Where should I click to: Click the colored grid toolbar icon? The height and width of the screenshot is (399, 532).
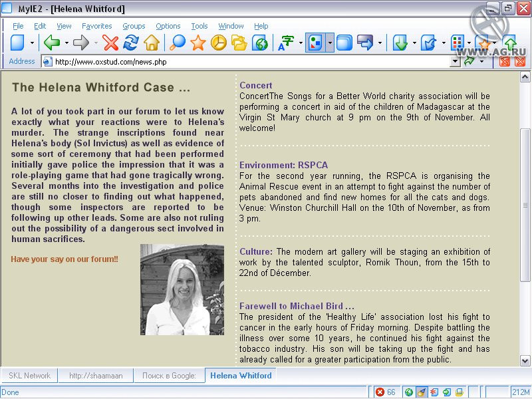pos(457,43)
